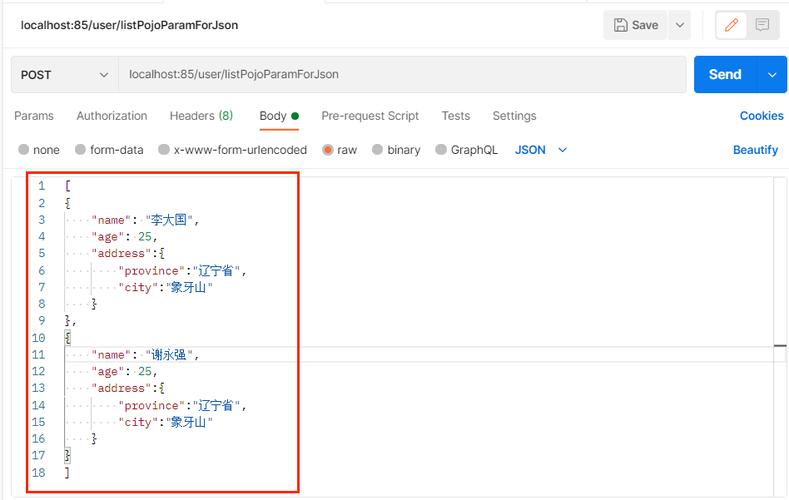This screenshot has height=500, width=789.
Task: Click the "city":"象牙山" text on line 15
Action: click(x=165, y=423)
